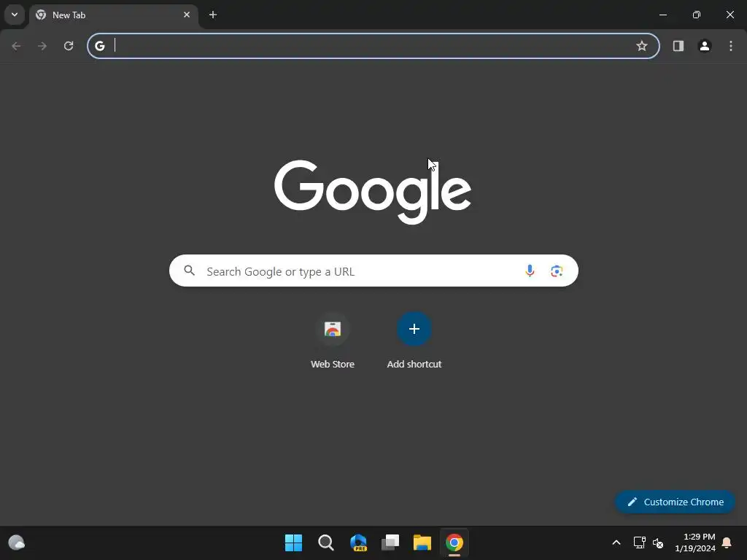Open the Chrome side panel
This screenshot has width=747, height=560.
click(x=678, y=46)
